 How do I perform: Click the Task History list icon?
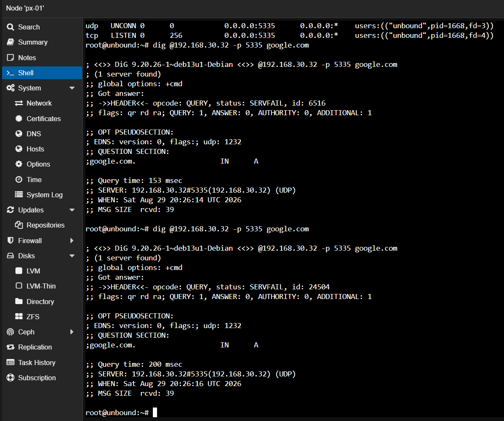10,363
